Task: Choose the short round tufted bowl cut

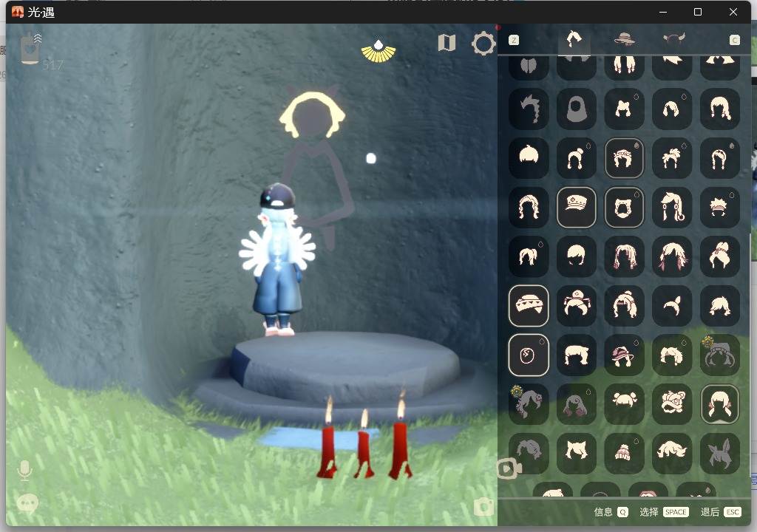Action: click(x=529, y=158)
